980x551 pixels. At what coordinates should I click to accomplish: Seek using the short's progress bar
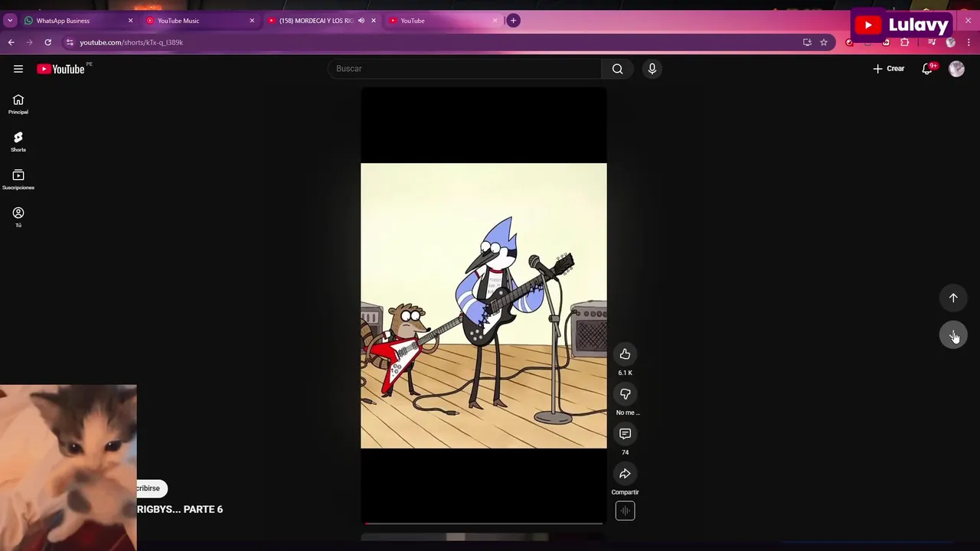pyautogui.click(x=483, y=523)
